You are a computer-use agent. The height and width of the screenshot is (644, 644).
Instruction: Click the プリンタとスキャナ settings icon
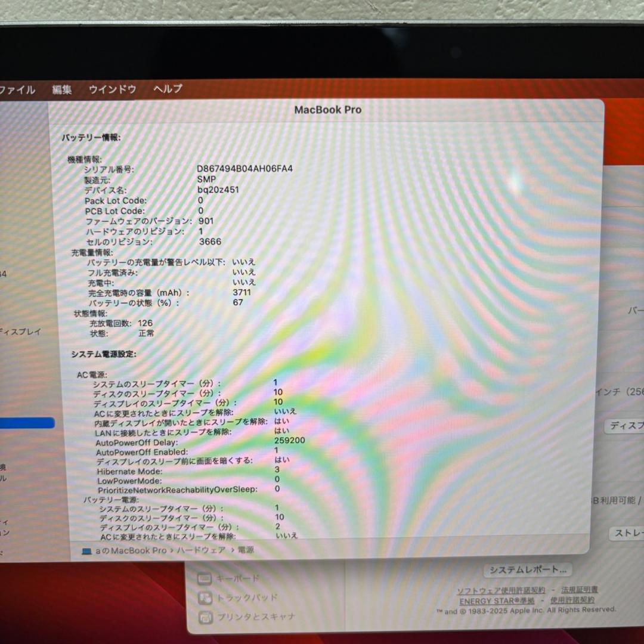click(x=205, y=617)
